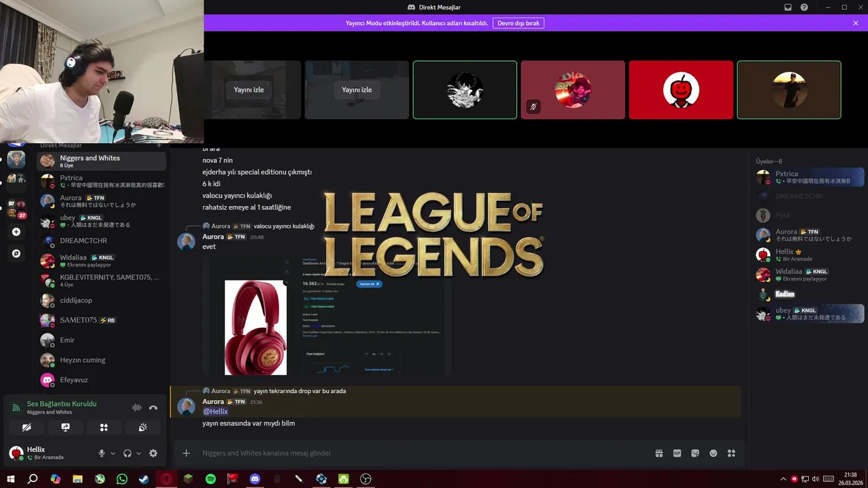868x488 pixels.
Task: Open Windows Start menu
Action: click(x=11, y=479)
